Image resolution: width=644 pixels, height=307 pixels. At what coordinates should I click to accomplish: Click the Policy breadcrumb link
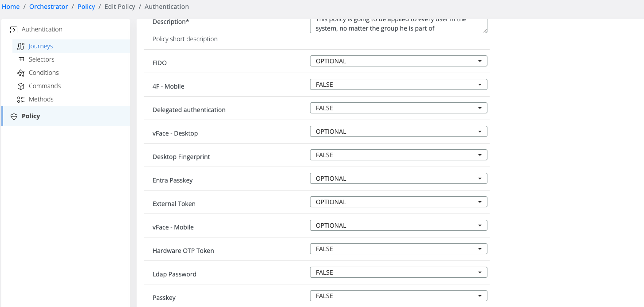pos(86,7)
